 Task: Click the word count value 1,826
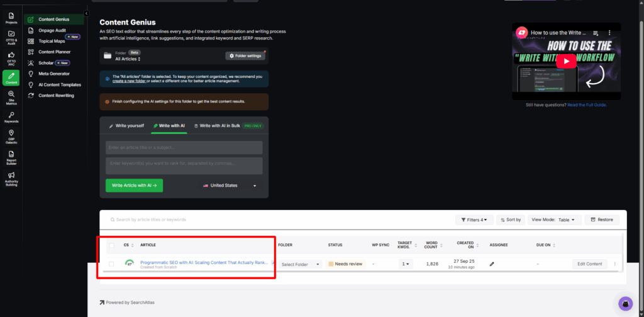[x=432, y=264]
